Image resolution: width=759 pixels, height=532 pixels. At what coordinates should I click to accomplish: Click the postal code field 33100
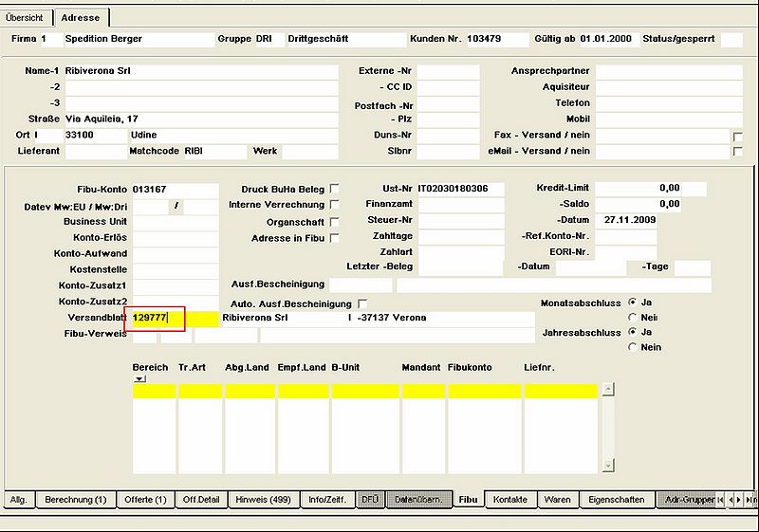pyautogui.click(x=96, y=136)
